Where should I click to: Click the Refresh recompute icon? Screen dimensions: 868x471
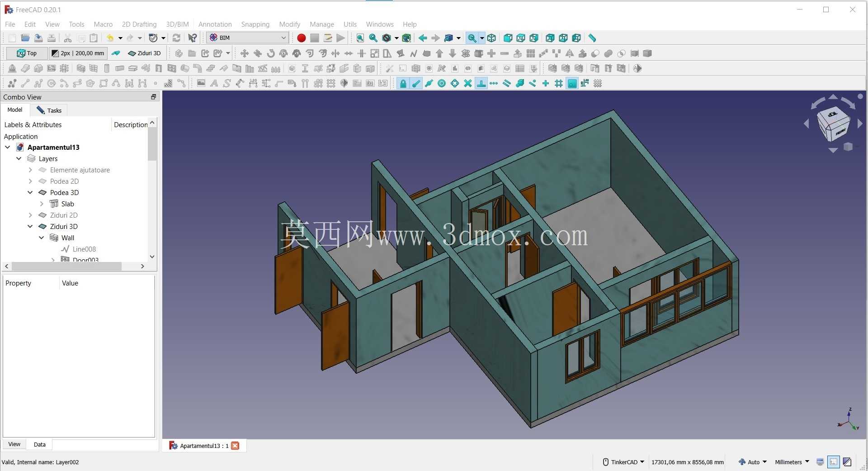[176, 38]
